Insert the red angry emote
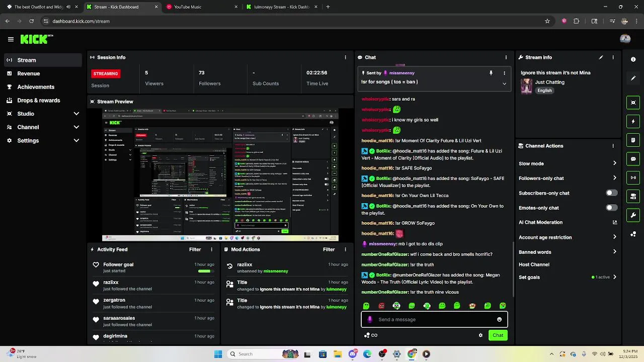This screenshot has height=362, width=644. (x=381, y=306)
